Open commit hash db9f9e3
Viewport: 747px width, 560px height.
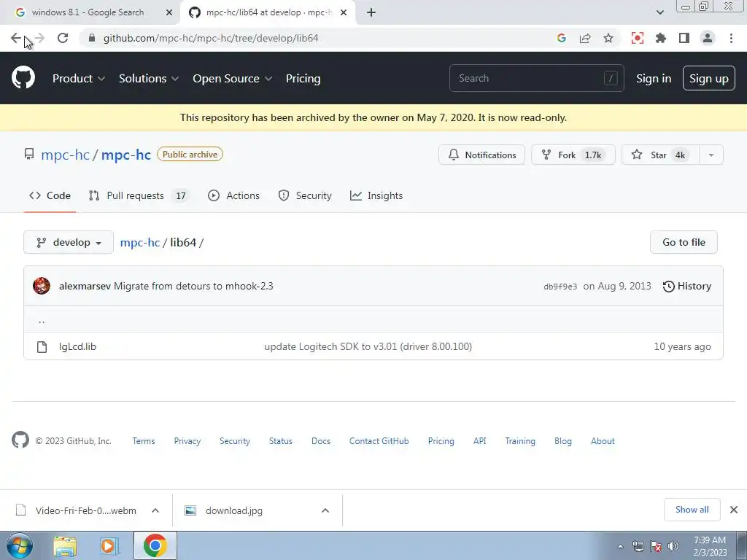coord(560,287)
